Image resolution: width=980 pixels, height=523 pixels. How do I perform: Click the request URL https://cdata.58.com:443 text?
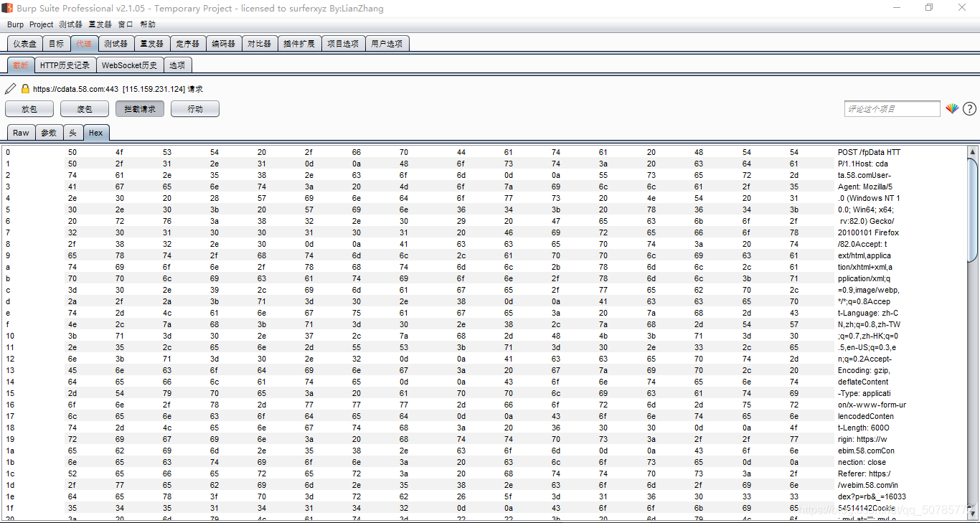point(75,89)
